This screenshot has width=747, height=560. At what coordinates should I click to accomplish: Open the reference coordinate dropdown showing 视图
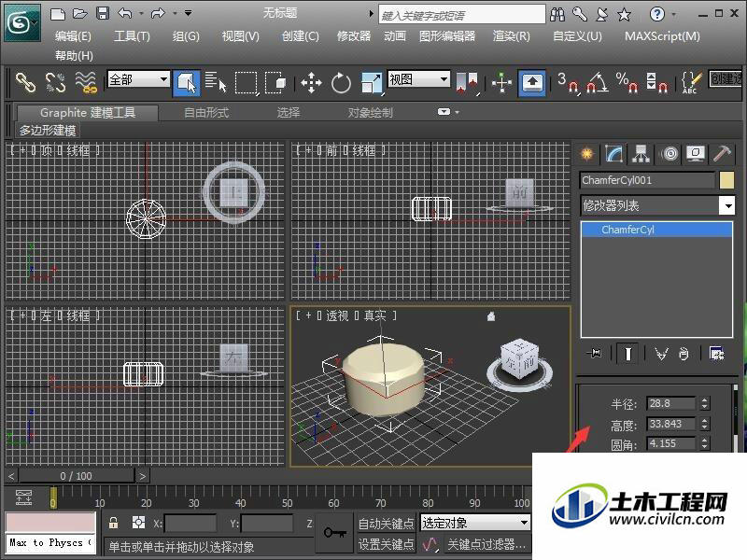click(418, 79)
